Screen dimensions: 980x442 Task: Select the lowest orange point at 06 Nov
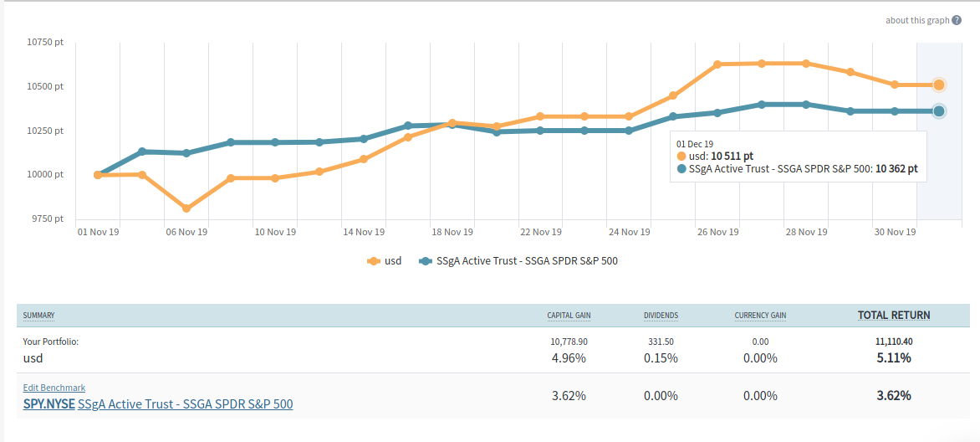pos(186,208)
